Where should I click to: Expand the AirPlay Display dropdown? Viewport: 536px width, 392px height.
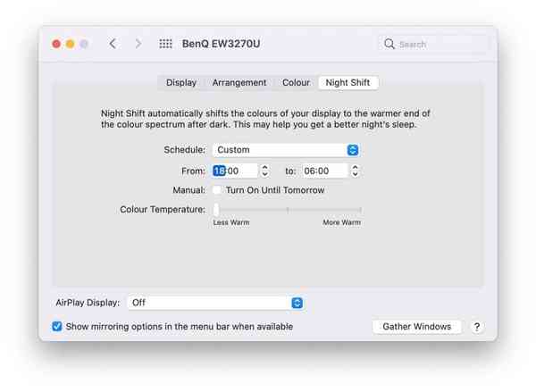[x=215, y=303]
